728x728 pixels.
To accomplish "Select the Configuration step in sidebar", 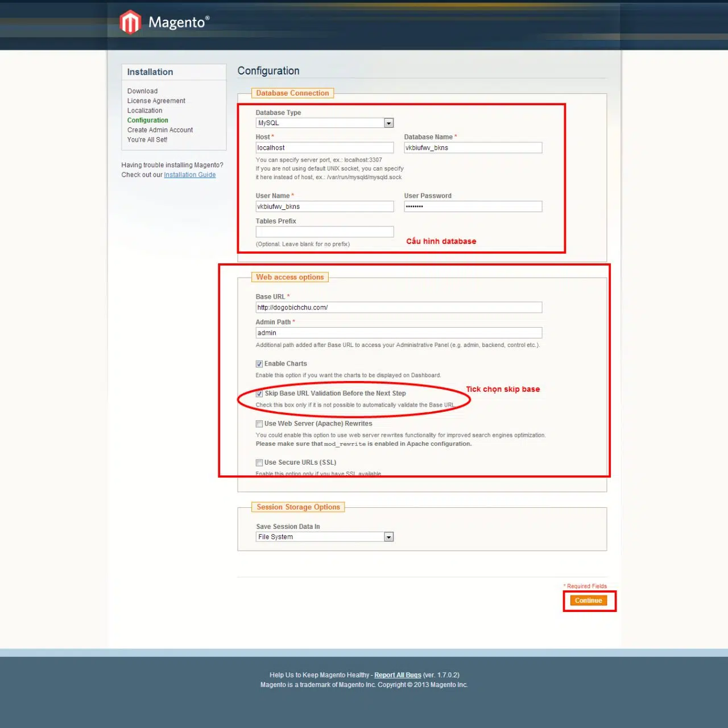I will tap(148, 121).
